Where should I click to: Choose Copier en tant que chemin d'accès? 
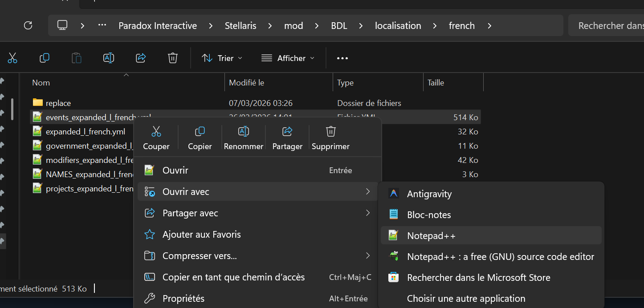click(257, 277)
